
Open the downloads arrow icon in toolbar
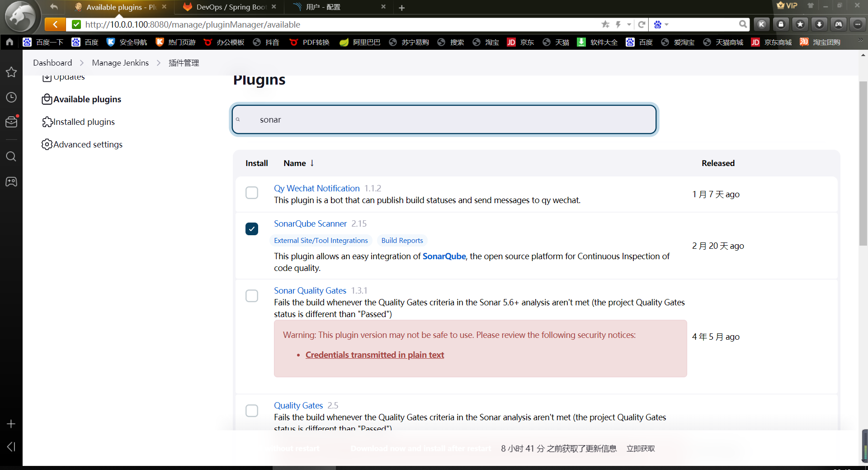click(819, 24)
